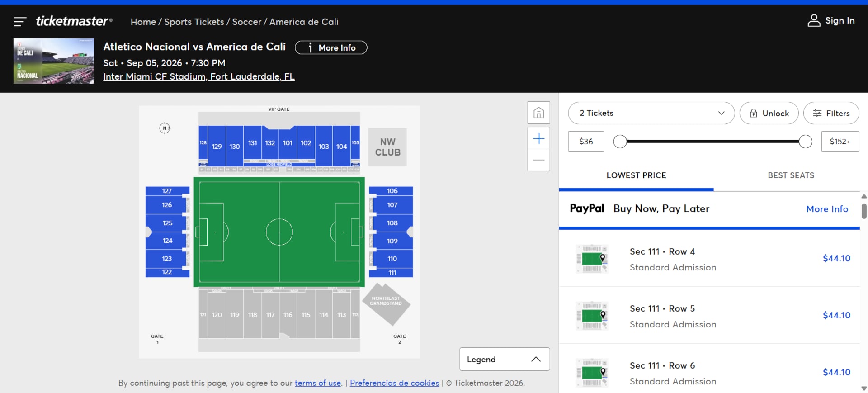Select Sec 111 Row 5 ticket listing

(x=709, y=315)
